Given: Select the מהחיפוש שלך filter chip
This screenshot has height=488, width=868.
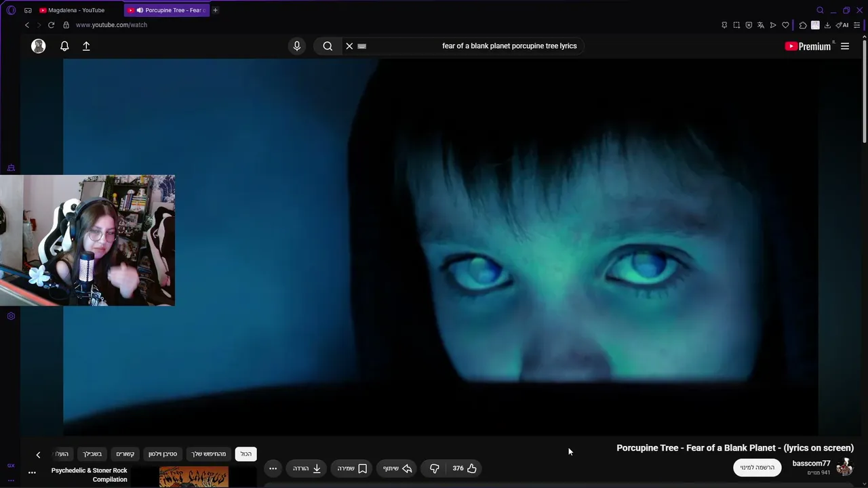Looking at the screenshot, I should pyautogui.click(x=208, y=454).
